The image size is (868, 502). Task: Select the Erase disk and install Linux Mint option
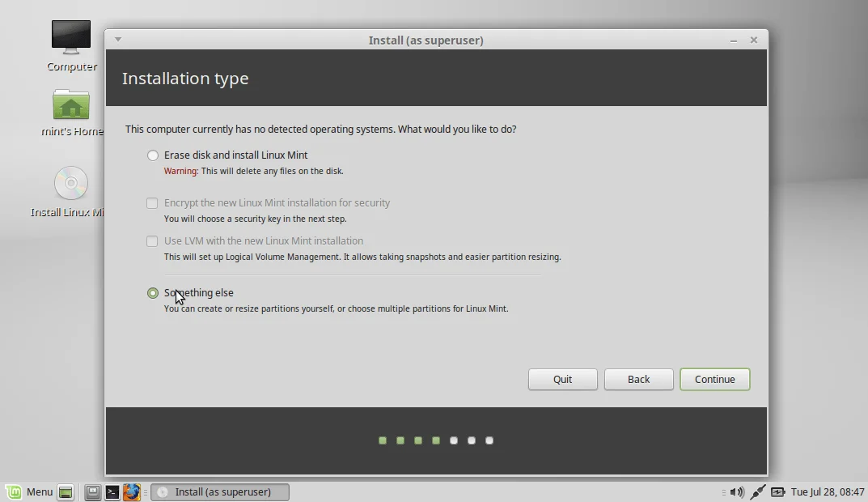(x=153, y=155)
